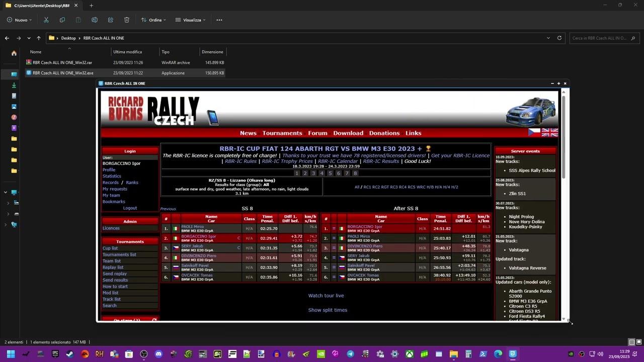The width and height of the screenshot is (644, 362).
Task: Open the three-dots More options menu
Action: point(219,20)
